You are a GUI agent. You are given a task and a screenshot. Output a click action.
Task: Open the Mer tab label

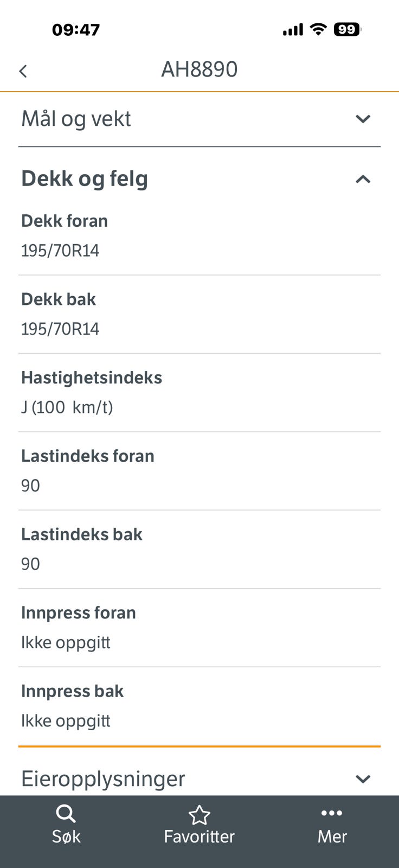[x=332, y=837]
